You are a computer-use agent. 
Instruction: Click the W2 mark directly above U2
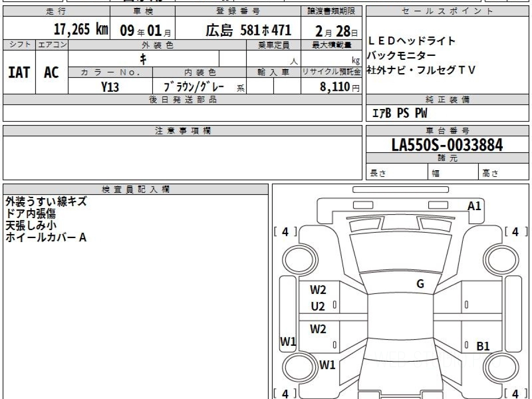point(318,290)
